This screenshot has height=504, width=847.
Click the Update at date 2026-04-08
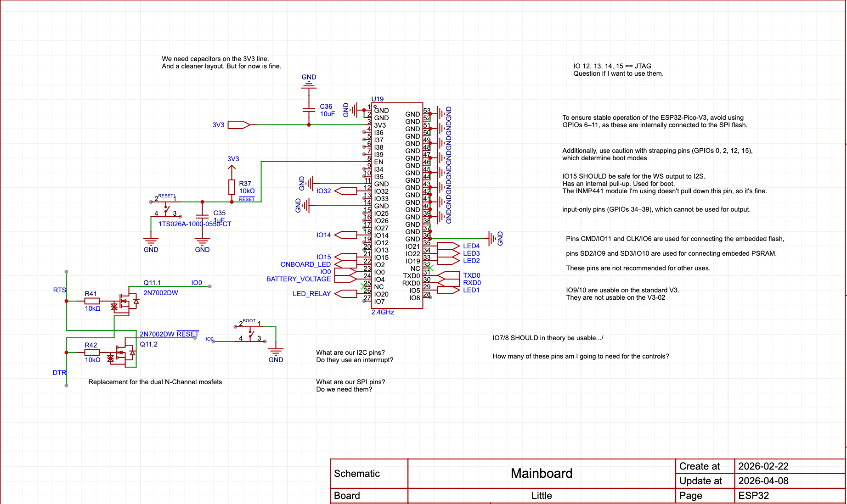(763, 481)
